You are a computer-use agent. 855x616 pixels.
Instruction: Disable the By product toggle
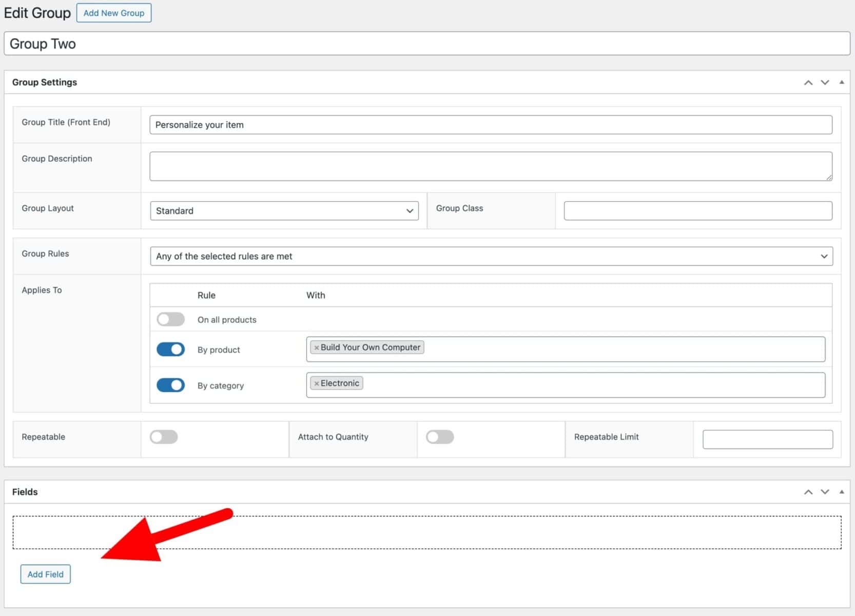click(170, 350)
